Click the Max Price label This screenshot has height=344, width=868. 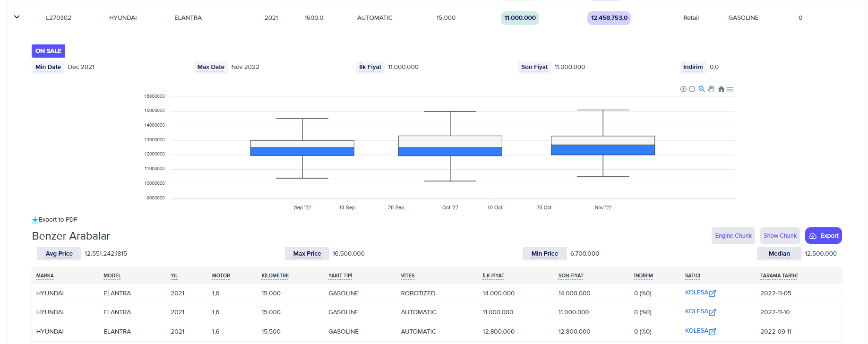tap(307, 254)
